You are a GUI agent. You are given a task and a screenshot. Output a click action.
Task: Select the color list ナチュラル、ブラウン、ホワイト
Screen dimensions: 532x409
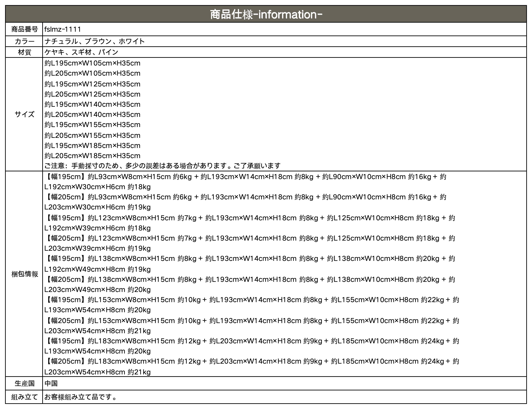[x=94, y=41]
